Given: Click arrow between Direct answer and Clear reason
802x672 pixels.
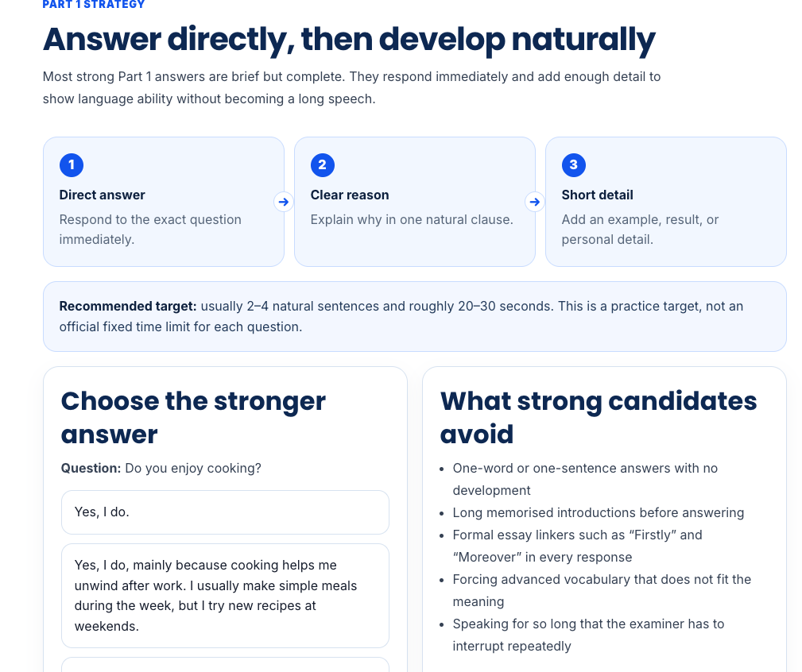Looking at the screenshot, I should click(x=284, y=202).
